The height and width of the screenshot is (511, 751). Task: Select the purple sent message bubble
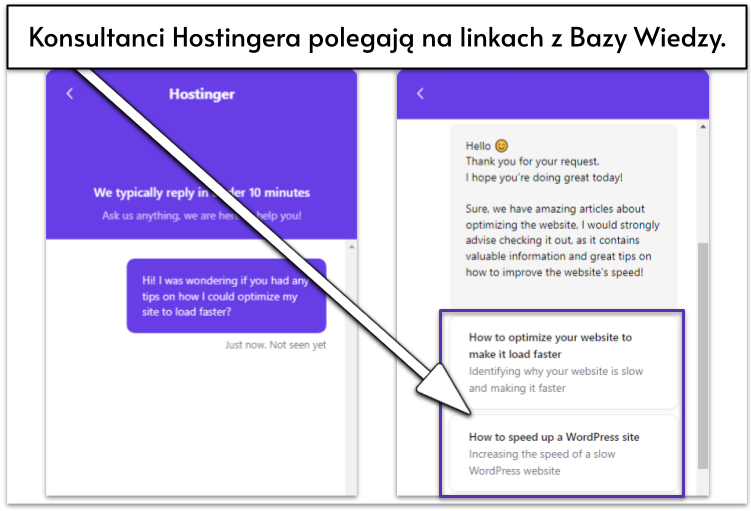coord(226,295)
